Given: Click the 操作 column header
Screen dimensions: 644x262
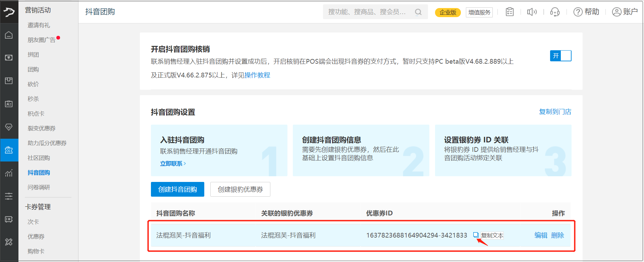Looking at the screenshot, I should click(558, 213).
